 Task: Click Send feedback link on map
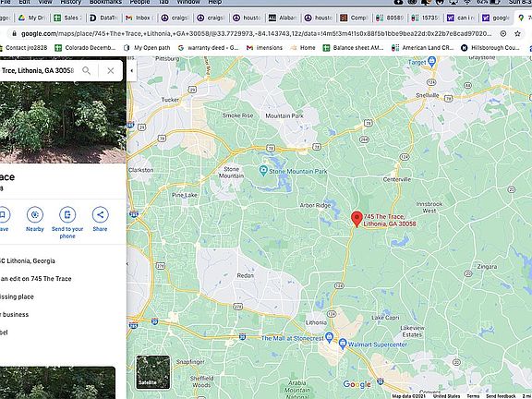click(x=501, y=396)
